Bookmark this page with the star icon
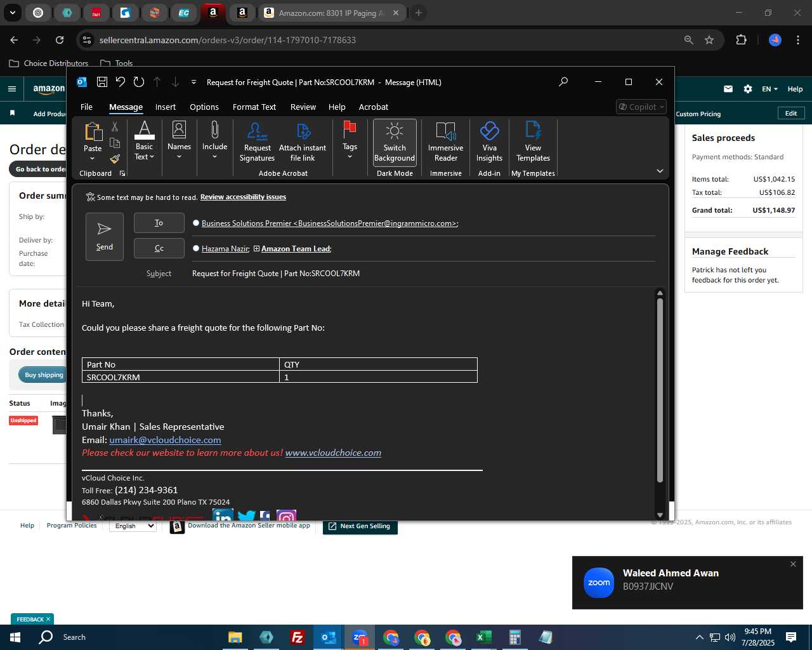Viewport: 812px width, 650px height. point(709,40)
